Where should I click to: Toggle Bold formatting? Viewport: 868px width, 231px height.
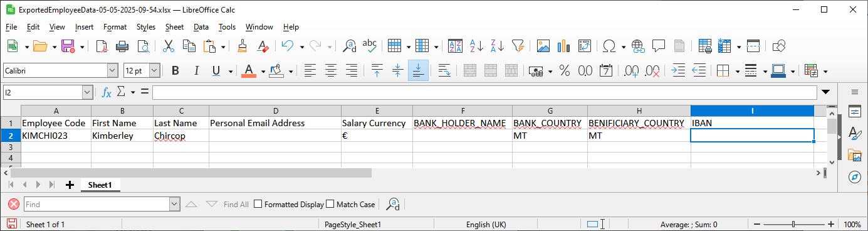tap(175, 70)
